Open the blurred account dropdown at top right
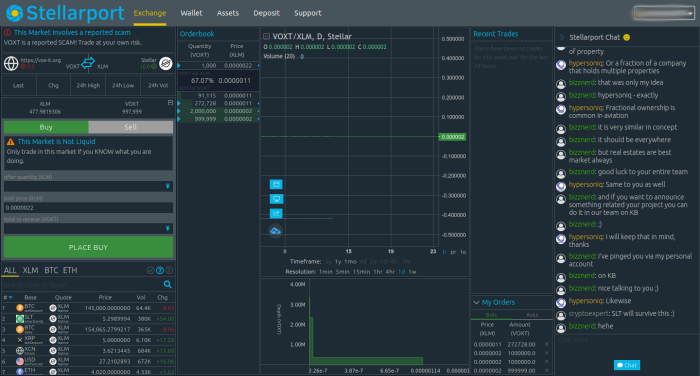This screenshot has width=700, height=376. [663, 13]
